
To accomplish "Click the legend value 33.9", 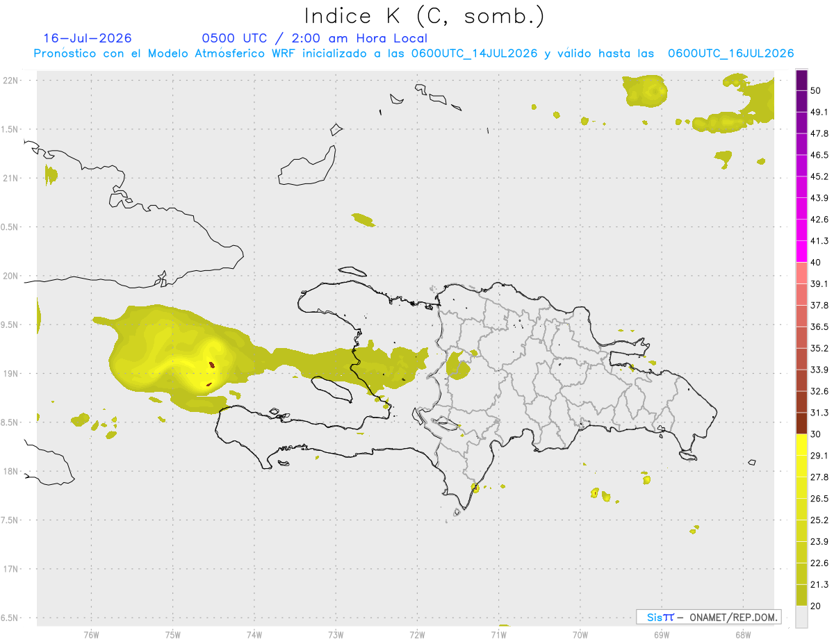I will pyautogui.click(x=819, y=370).
